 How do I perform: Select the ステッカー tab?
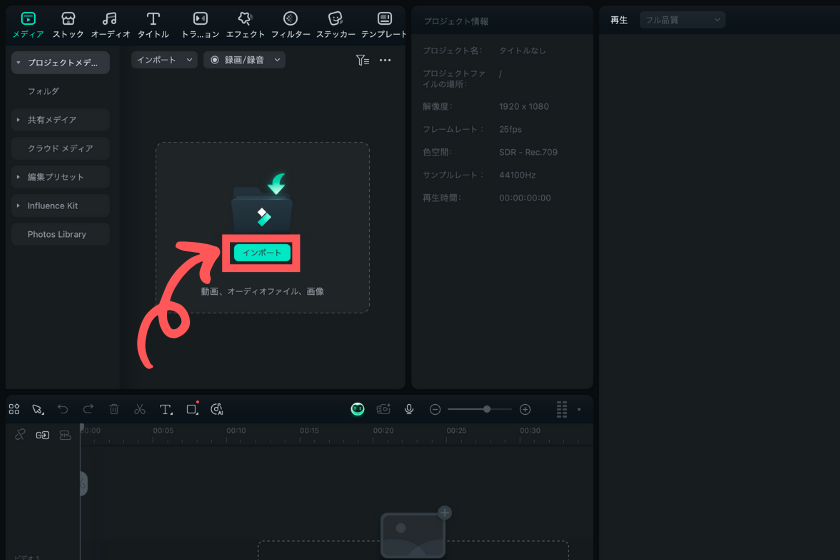click(335, 25)
